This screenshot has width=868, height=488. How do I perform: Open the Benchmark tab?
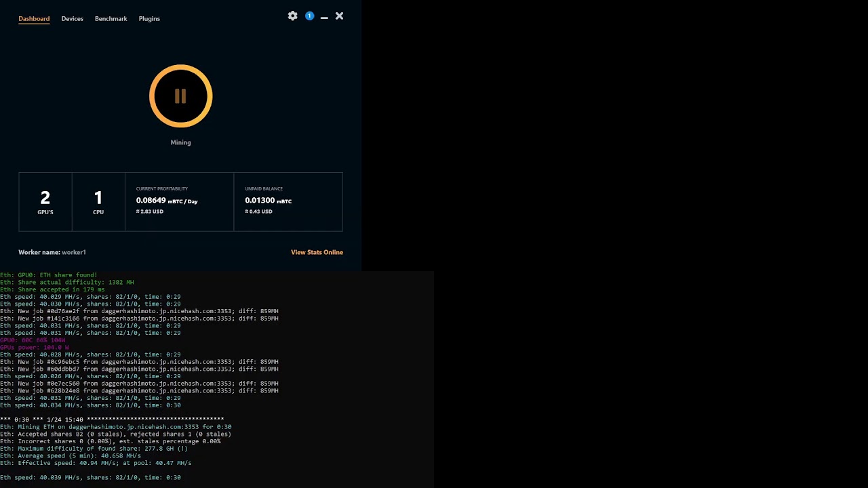111,19
